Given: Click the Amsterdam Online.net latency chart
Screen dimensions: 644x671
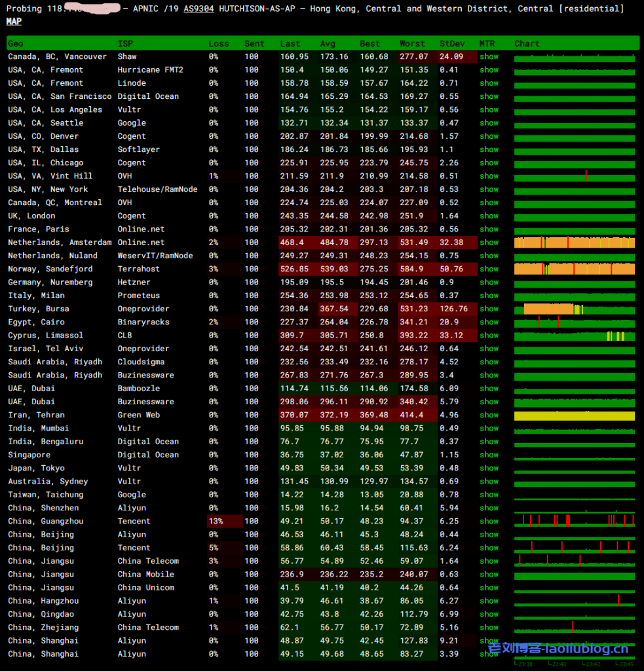Looking at the screenshot, I should (574, 242).
